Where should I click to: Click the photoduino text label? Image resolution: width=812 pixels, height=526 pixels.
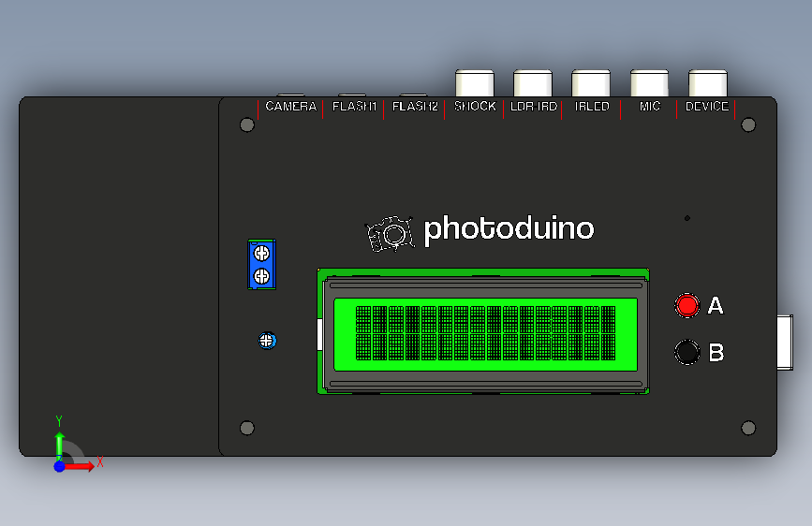click(509, 229)
